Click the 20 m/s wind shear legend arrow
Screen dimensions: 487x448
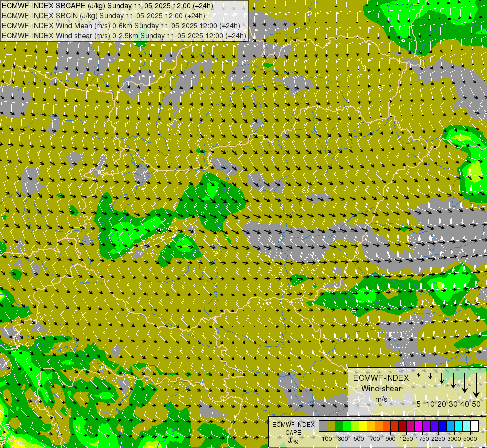coord(442,378)
